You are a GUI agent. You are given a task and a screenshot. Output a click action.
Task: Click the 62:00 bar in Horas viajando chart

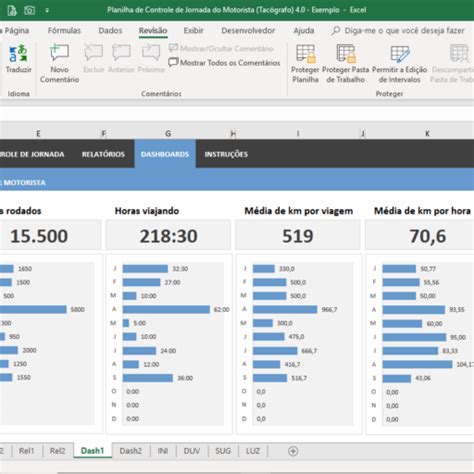pos(166,309)
